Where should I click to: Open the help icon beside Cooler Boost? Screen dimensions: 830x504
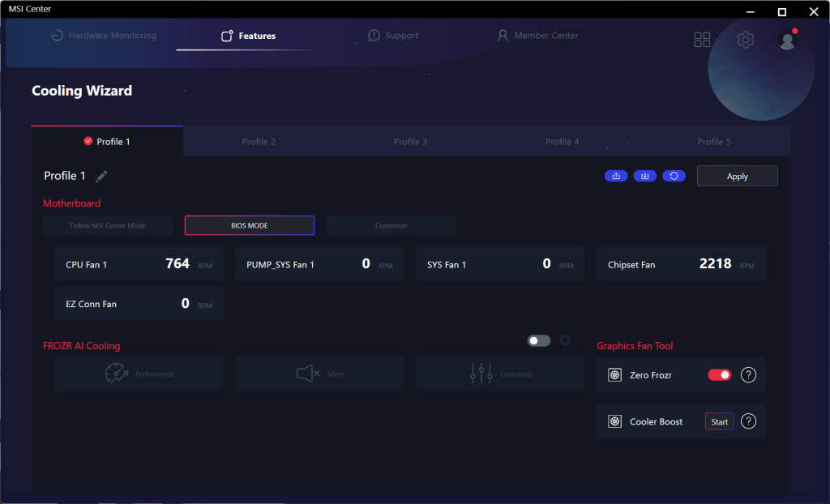pos(749,421)
